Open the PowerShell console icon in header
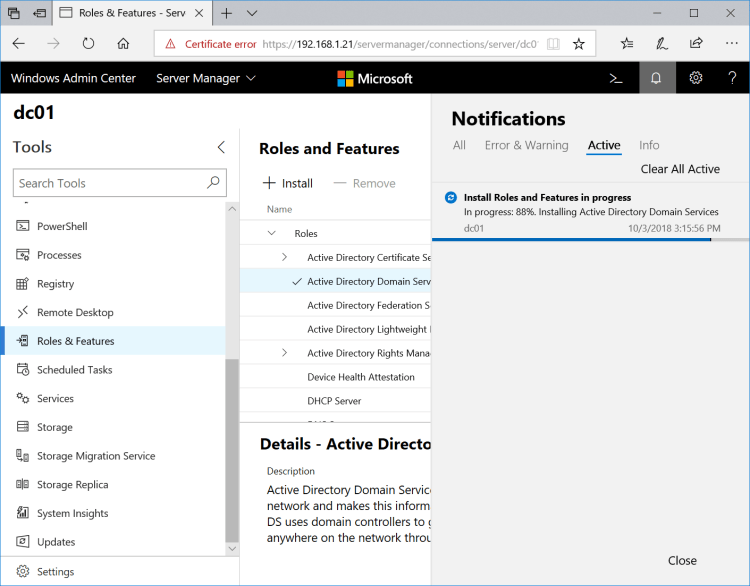 (617, 78)
